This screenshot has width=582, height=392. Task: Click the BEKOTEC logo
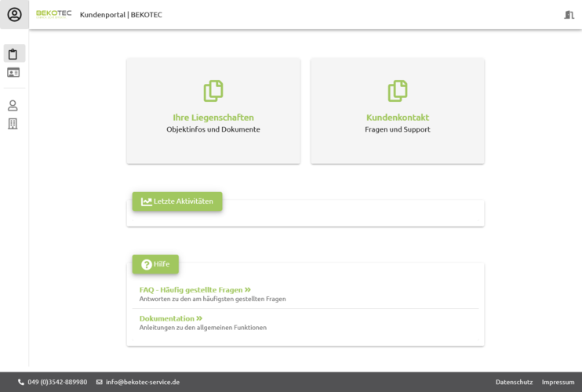54,14
